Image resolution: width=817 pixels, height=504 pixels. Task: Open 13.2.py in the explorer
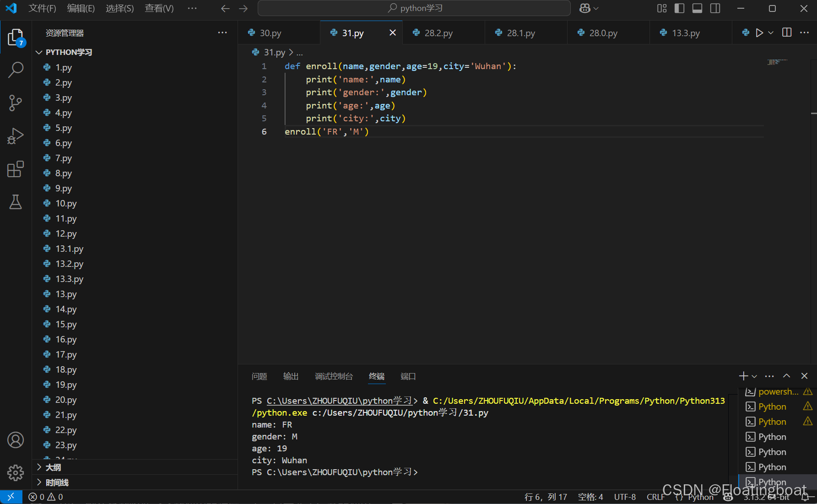pos(70,264)
